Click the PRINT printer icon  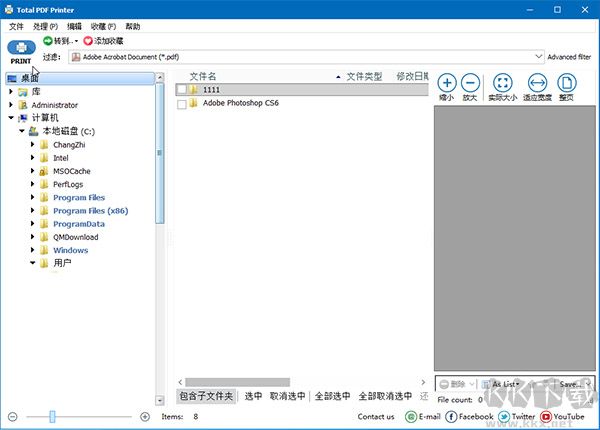(x=21, y=47)
